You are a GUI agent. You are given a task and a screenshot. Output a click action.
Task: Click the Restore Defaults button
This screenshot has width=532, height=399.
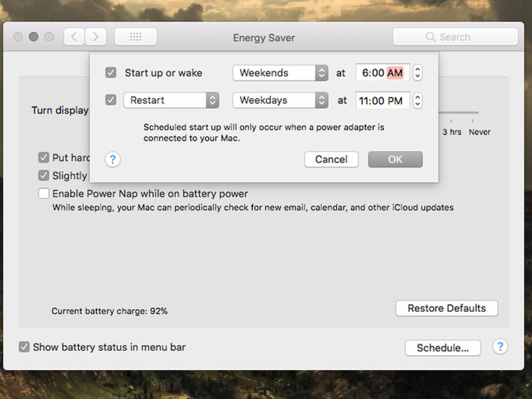click(447, 309)
